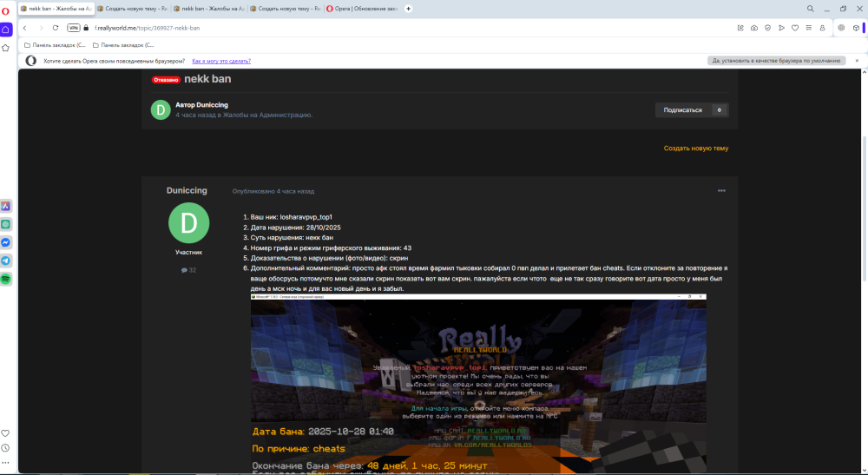Open ChatGPT from the sidebar

5,224
